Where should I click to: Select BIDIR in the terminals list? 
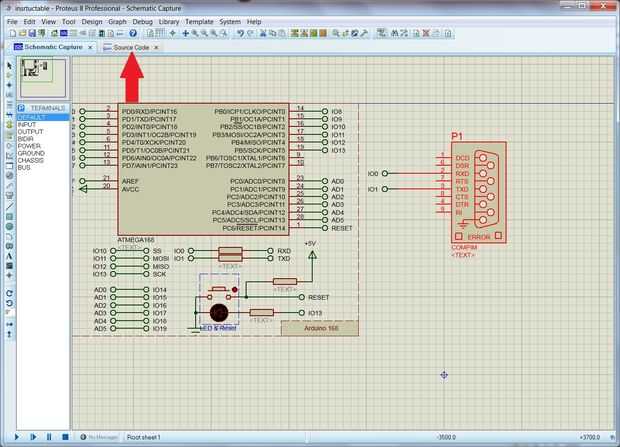43,139
